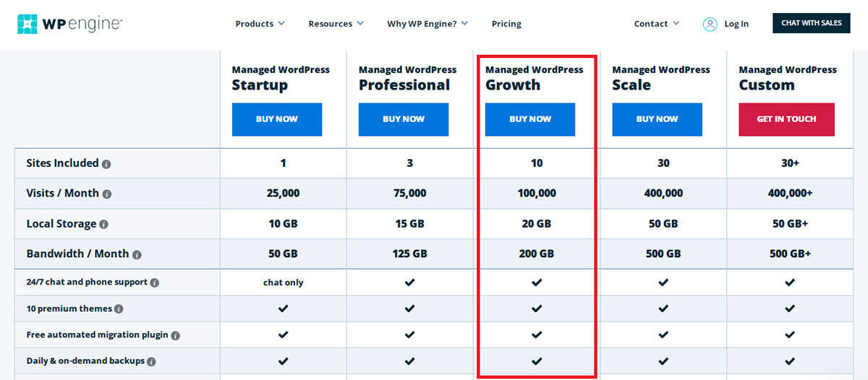Click the 20 GB local storage value
Image resolution: width=868 pixels, height=380 pixels.
(537, 224)
